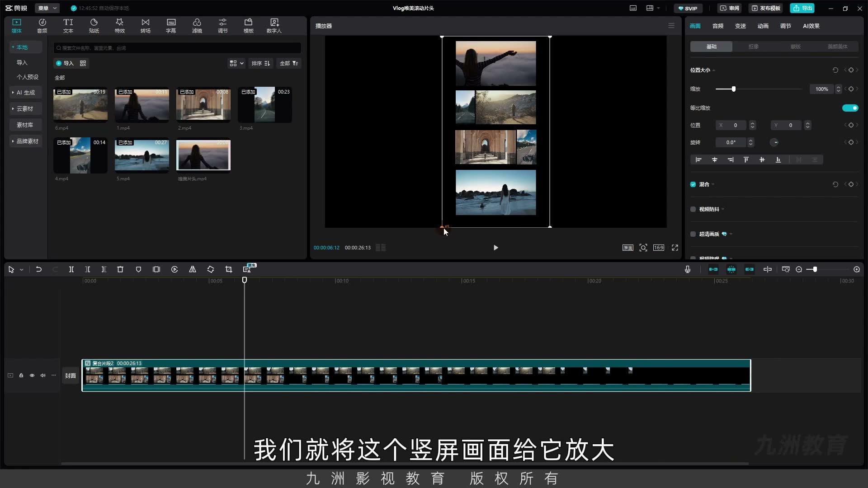Open the 转场 transitions panel
This screenshot has height=488, width=868.
[145, 26]
